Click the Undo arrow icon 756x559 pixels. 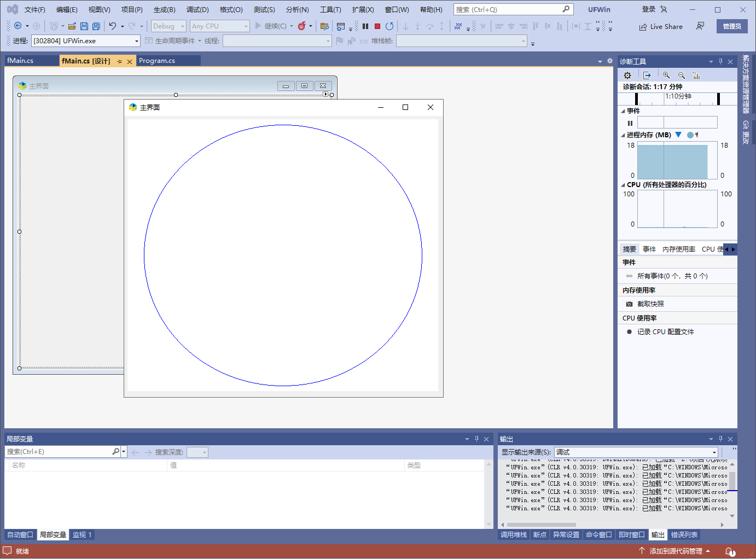point(113,26)
